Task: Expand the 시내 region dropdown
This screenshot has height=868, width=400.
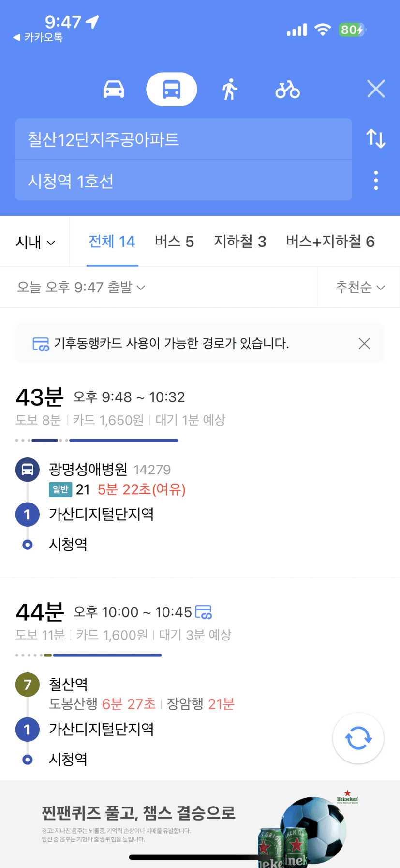Action: 35,242
